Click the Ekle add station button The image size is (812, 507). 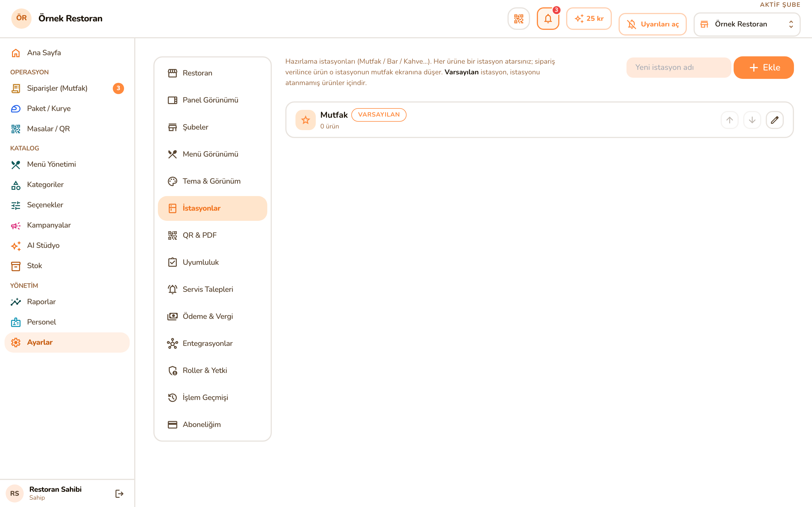click(763, 67)
